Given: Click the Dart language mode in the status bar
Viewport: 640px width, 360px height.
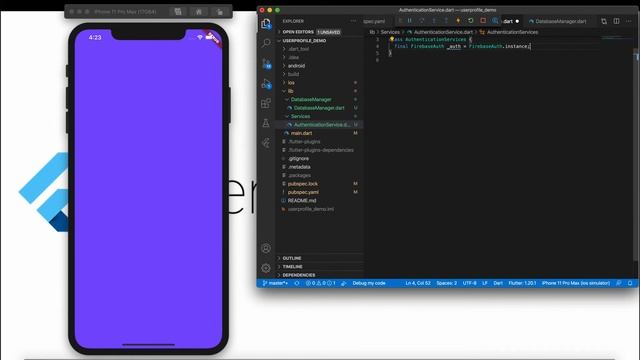Looking at the screenshot, I should 498,283.
